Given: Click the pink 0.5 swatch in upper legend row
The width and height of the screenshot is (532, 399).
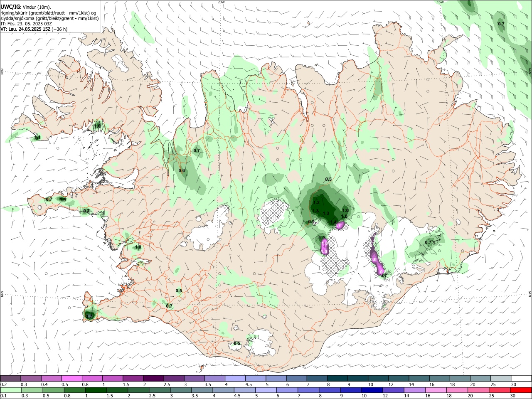Looking at the screenshot, I should [x=72, y=379].
